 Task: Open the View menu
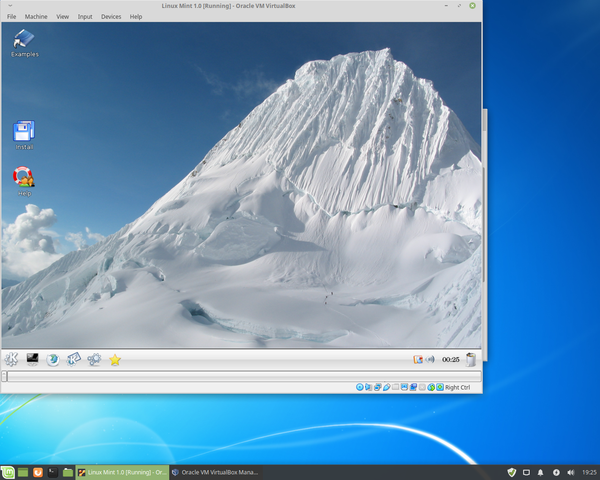point(62,16)
